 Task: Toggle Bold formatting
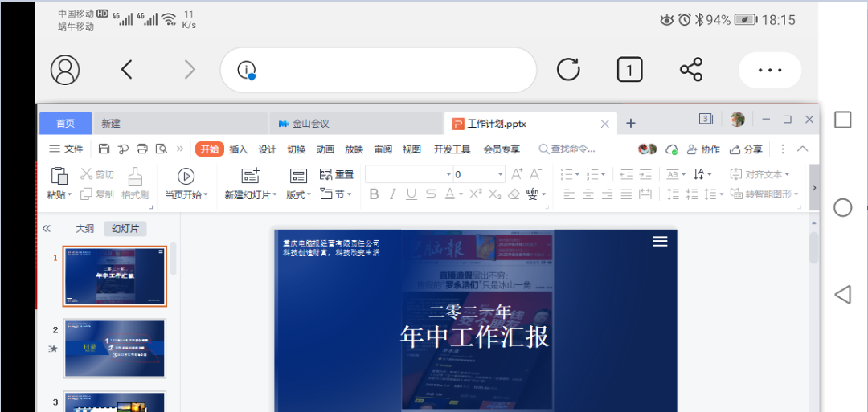coord(375,194)
